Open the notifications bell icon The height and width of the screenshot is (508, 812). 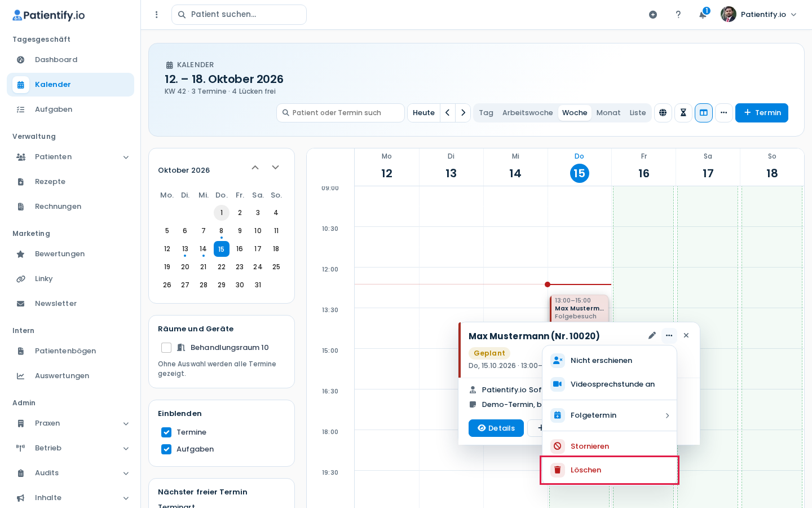(x=703, y=14)
